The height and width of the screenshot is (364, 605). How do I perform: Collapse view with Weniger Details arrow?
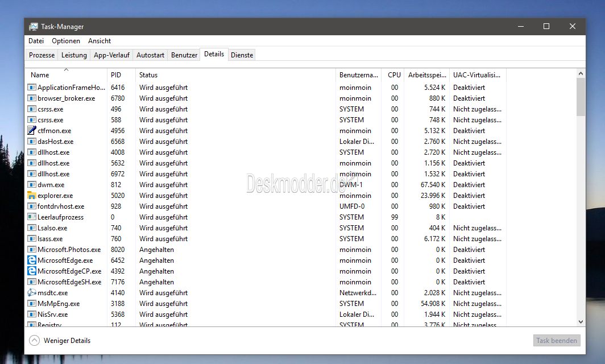[34, 341]
